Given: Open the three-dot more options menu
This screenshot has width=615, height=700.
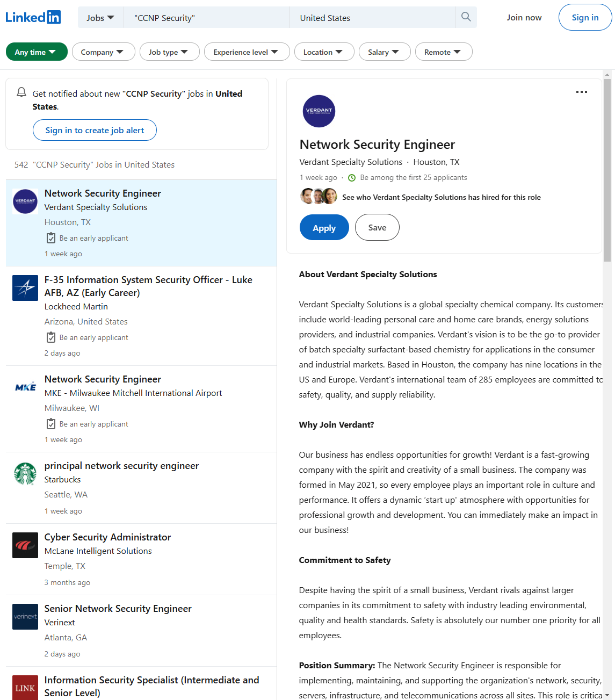Looking at the screenshot, I should 582,92.
